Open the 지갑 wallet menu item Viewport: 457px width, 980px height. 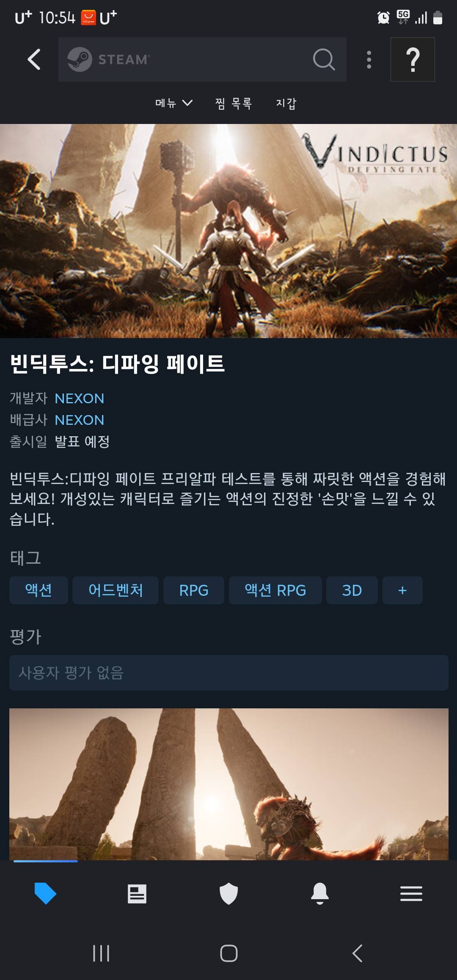coord(286,103)
